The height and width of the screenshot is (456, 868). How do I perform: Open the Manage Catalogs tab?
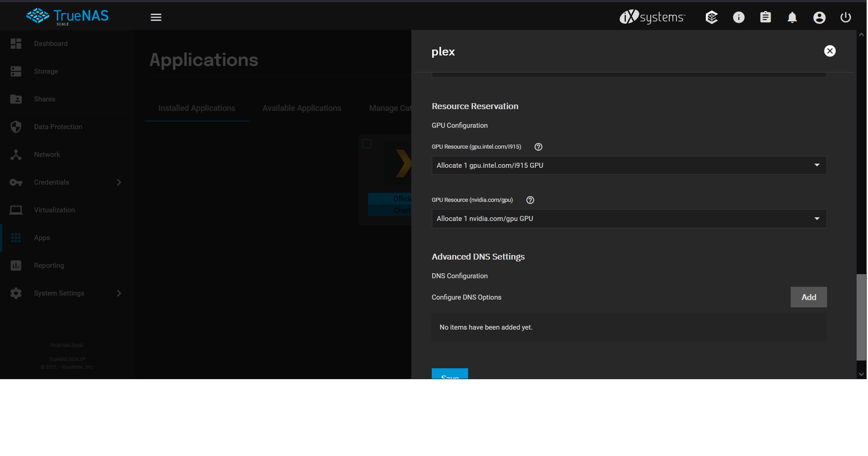tap(390, 108)
